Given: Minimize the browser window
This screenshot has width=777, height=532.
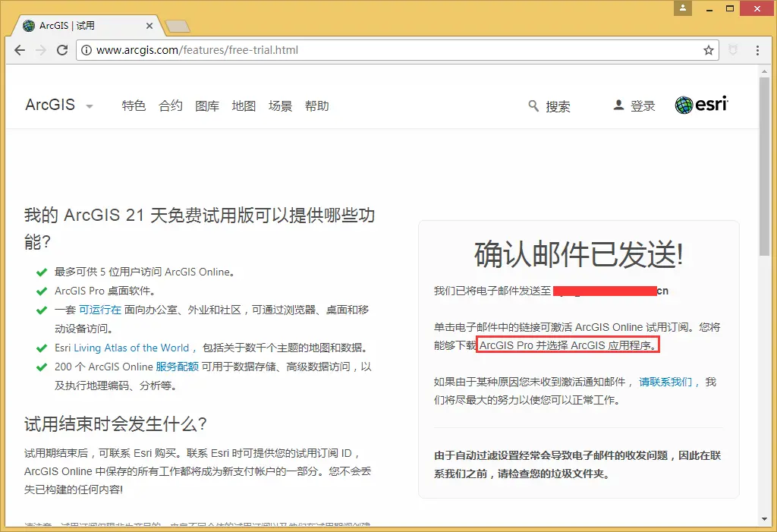Looking at the screenshot, I should pos(709,8).
